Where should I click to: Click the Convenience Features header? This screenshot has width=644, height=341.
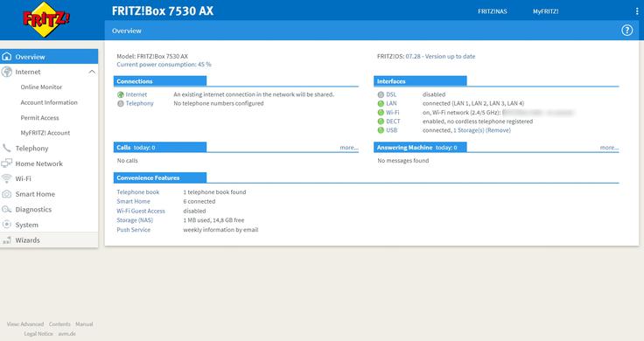pos(160,178)
